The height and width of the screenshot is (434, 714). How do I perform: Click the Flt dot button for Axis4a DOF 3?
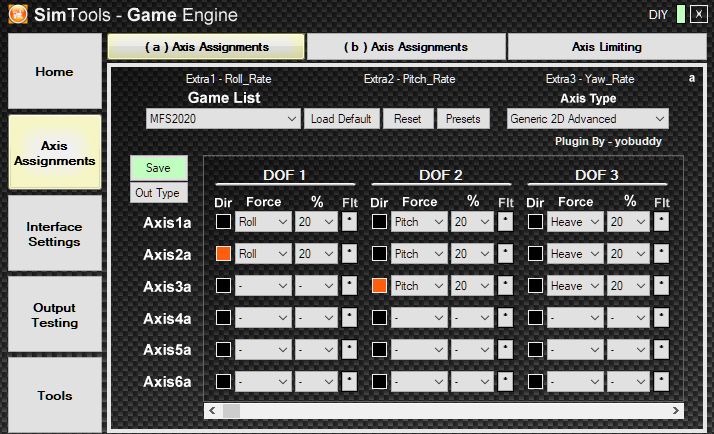click(x=661, y=317)
